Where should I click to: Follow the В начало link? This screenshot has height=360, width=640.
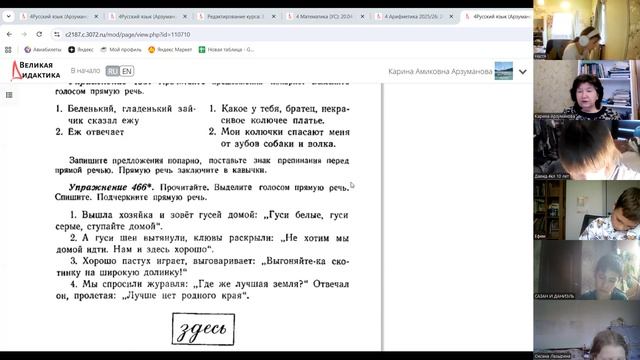85,71
